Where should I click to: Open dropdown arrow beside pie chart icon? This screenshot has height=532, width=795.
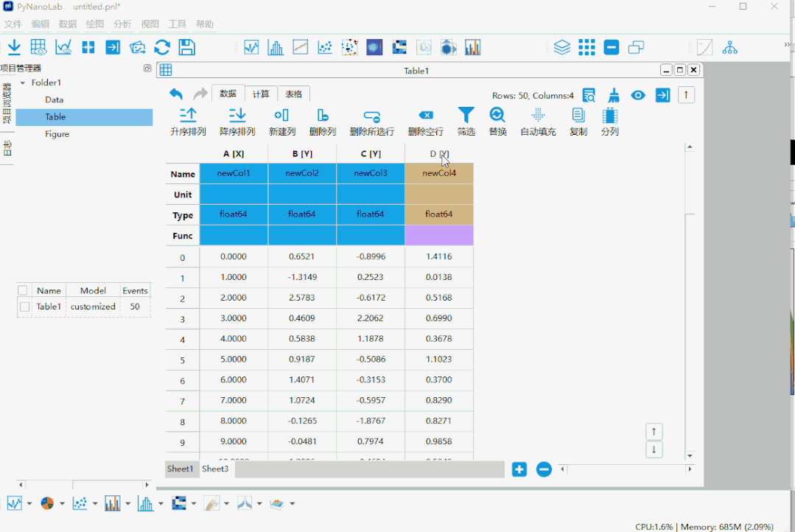click(62, 503)
